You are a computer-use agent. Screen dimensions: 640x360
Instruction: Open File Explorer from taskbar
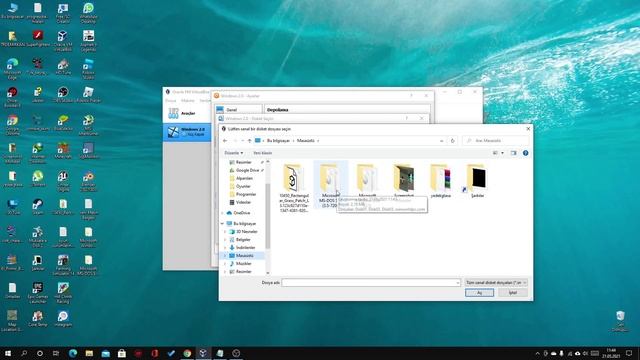click(x=89, y=353)
